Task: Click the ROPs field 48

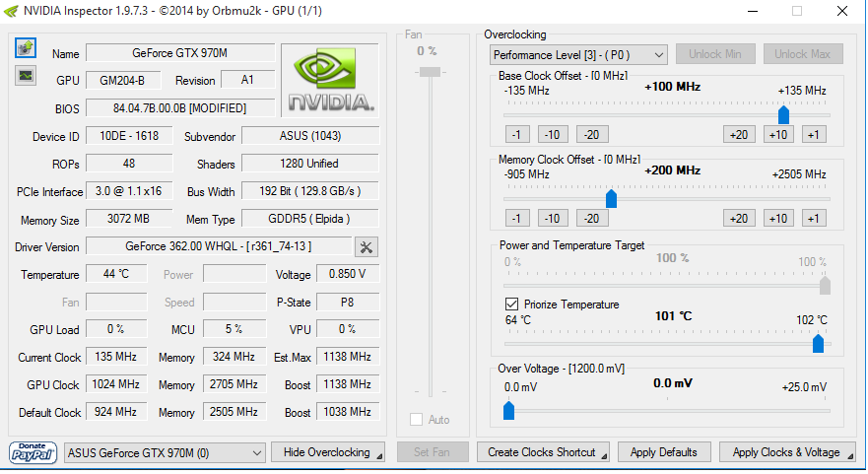Action: click(x=129, y=164)
